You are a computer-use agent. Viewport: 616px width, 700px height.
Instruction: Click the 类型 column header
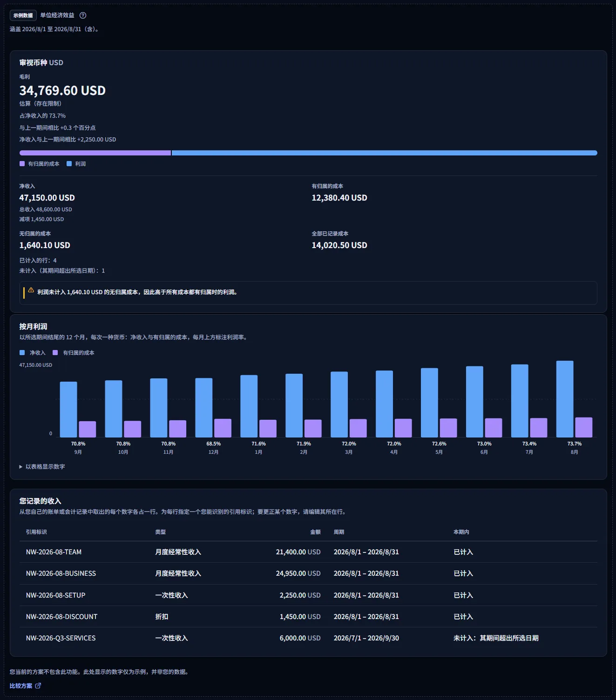point(161,532)
